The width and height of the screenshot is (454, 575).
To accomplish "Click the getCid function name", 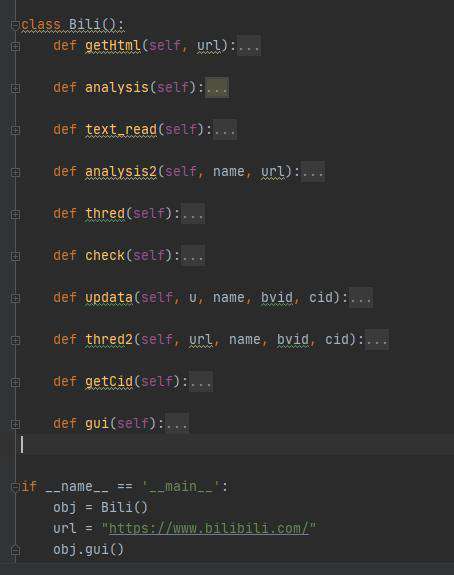I will (109, 381).
